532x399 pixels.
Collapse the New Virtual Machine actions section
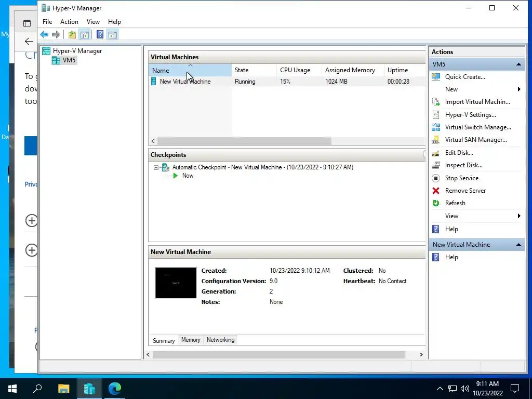pos(518,245)
